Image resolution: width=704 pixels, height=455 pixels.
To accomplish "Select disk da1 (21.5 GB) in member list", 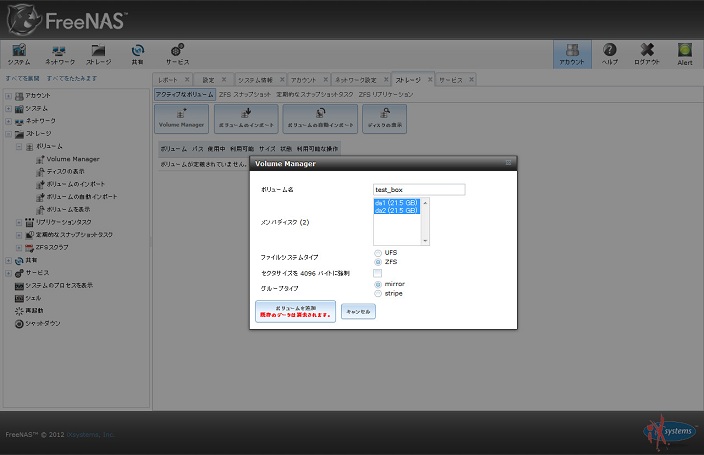I will pos(396,203).
